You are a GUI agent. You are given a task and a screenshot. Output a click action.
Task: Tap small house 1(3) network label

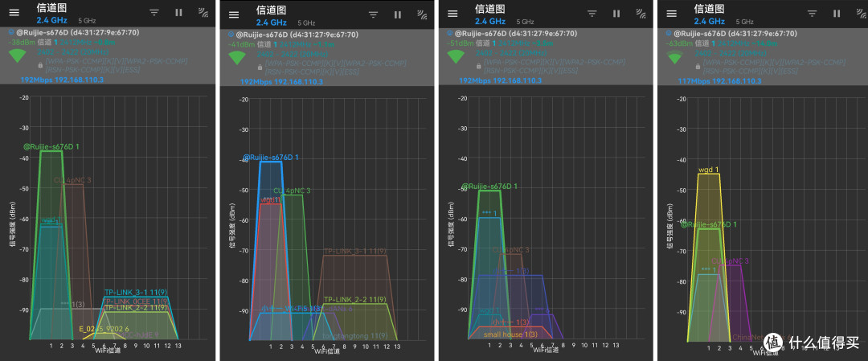[510, 334]
